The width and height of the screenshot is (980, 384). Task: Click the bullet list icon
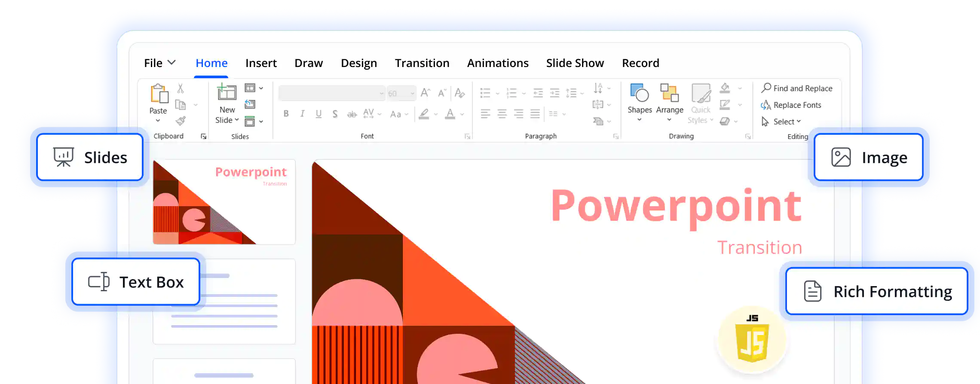click(x=485, y=93)
